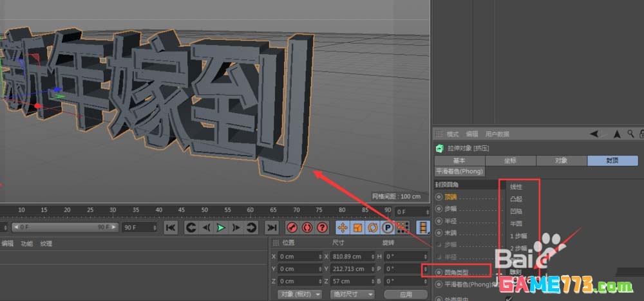
Task: Click timeline ruler at frame 45
Action: [x=182, y=210]
